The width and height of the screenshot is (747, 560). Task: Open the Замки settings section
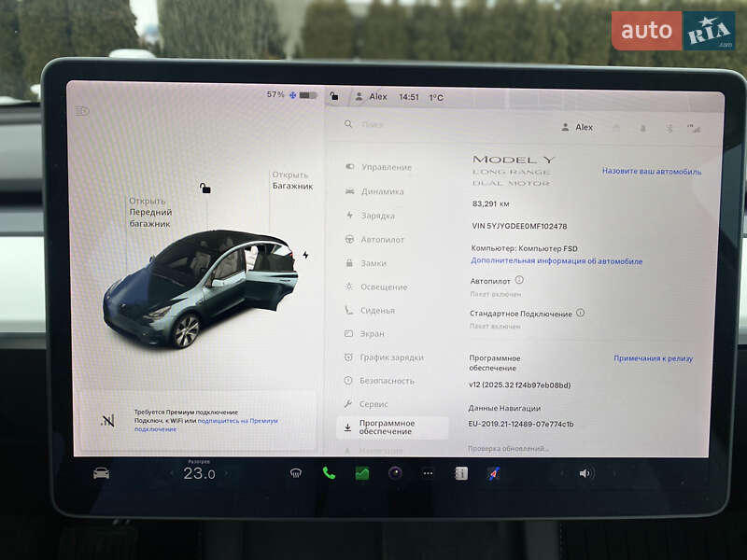373,261
